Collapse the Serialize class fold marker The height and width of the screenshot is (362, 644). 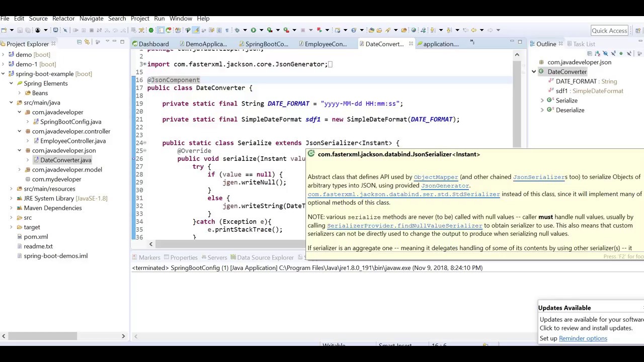145,143
